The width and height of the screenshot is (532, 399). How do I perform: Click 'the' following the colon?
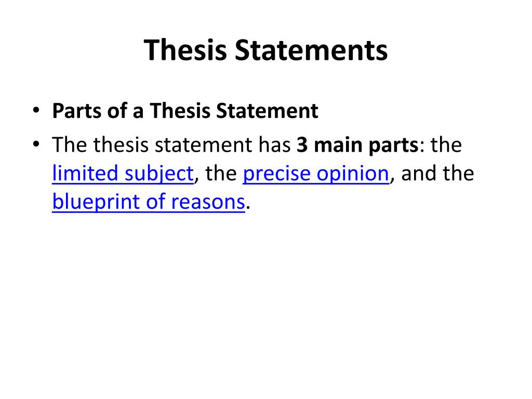pos(446,145)
